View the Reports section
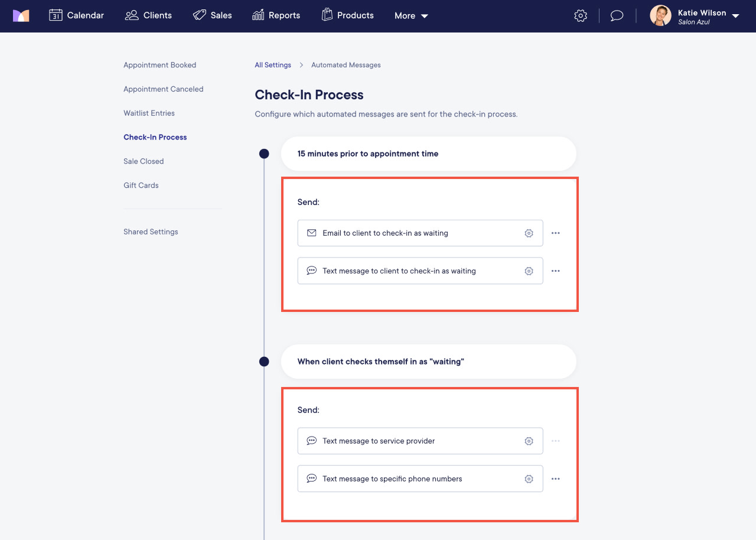The width and height of the screenshot is (756, 540). pyautogui.click(x=276, y=15)
